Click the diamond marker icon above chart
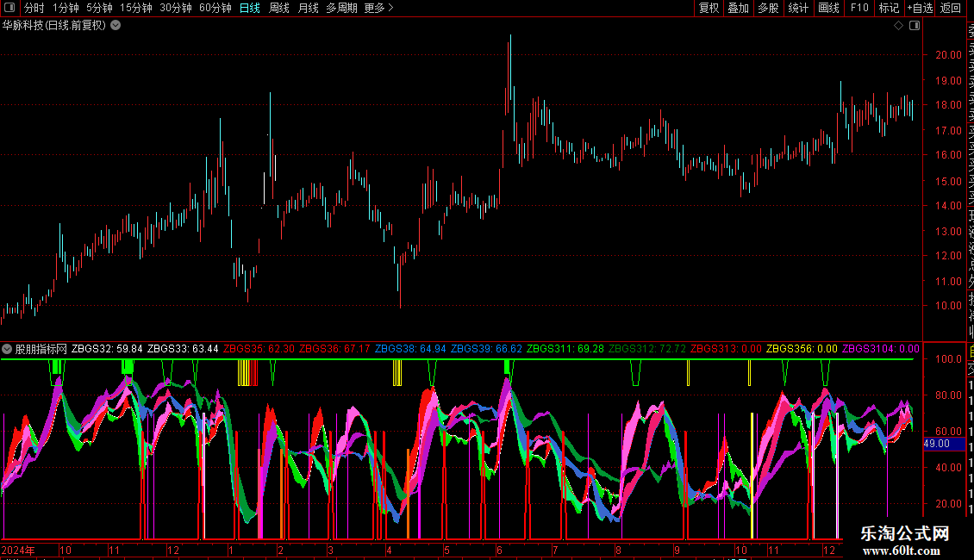Viewport: 974px width, 560px height. tap(898, 26)
